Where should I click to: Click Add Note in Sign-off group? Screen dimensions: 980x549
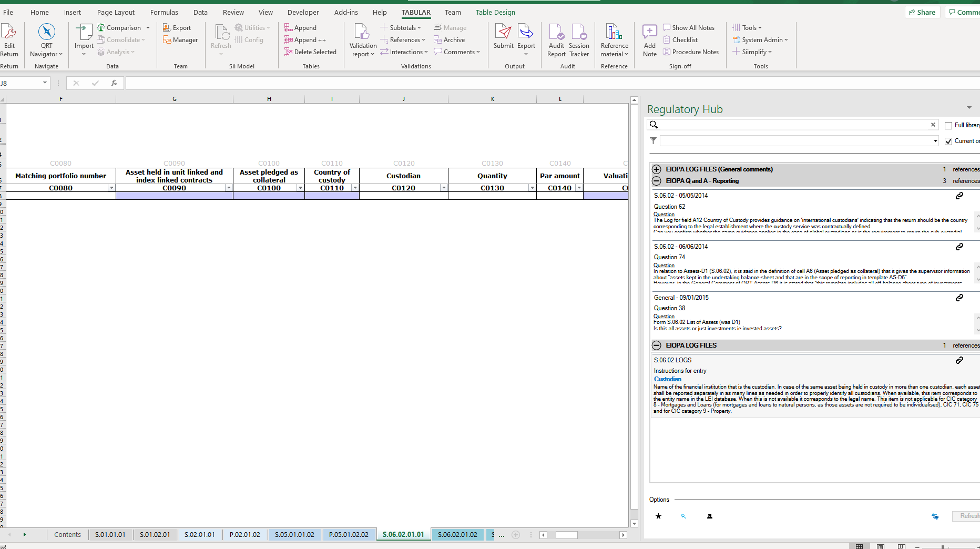(x=650, y=40)
